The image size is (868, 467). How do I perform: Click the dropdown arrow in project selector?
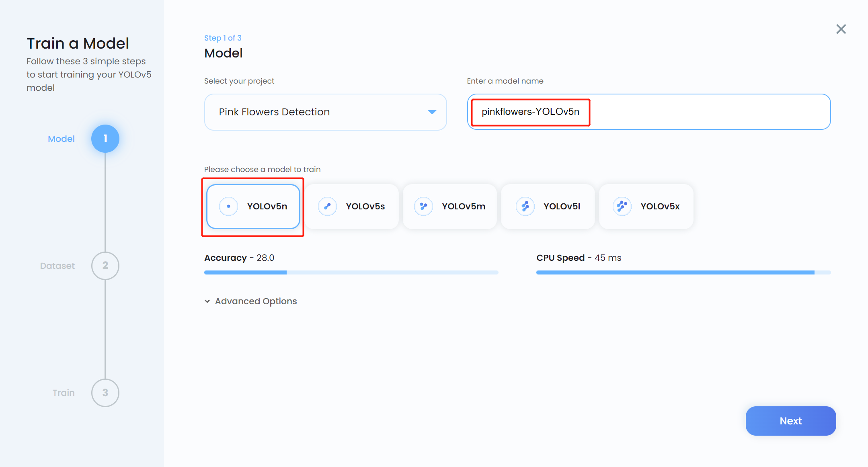[432, 112]
